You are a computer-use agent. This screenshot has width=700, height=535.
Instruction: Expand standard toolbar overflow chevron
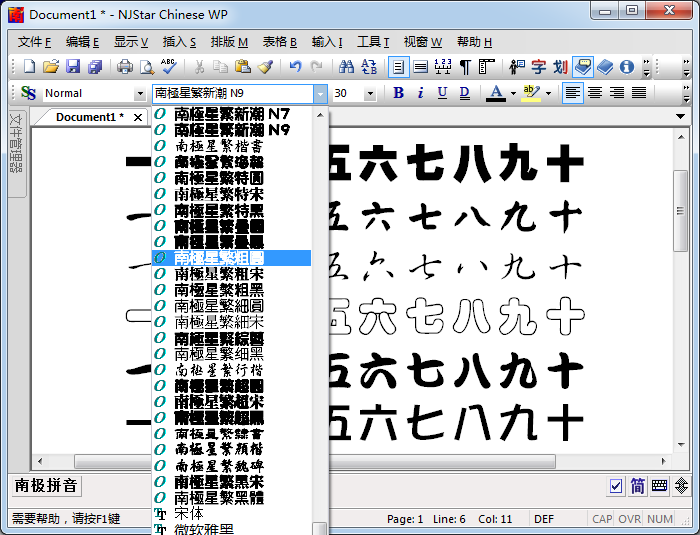tap(646, 67)
